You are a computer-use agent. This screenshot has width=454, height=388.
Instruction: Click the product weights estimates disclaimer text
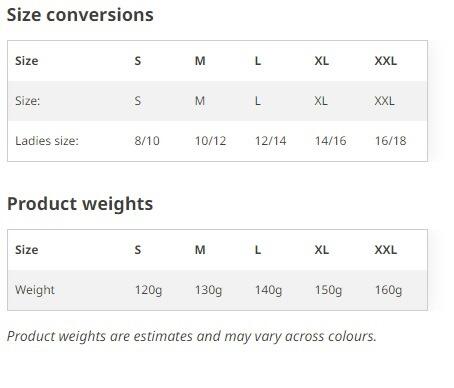click(191, 336)
